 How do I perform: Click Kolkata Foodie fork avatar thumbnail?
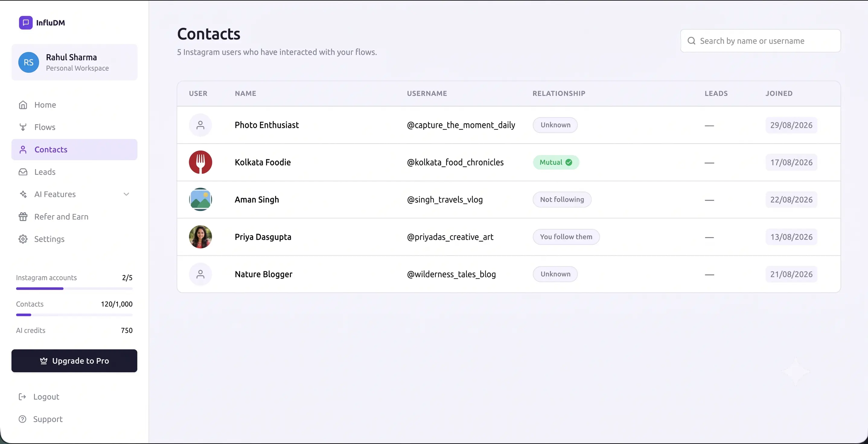click(x=200, y=162)
